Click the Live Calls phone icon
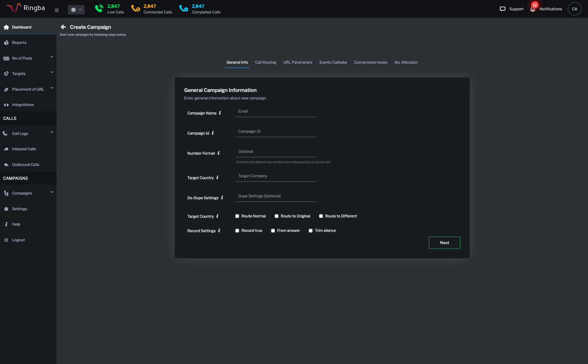The width and height of the screenshot is (588, 364). point(99,9)
